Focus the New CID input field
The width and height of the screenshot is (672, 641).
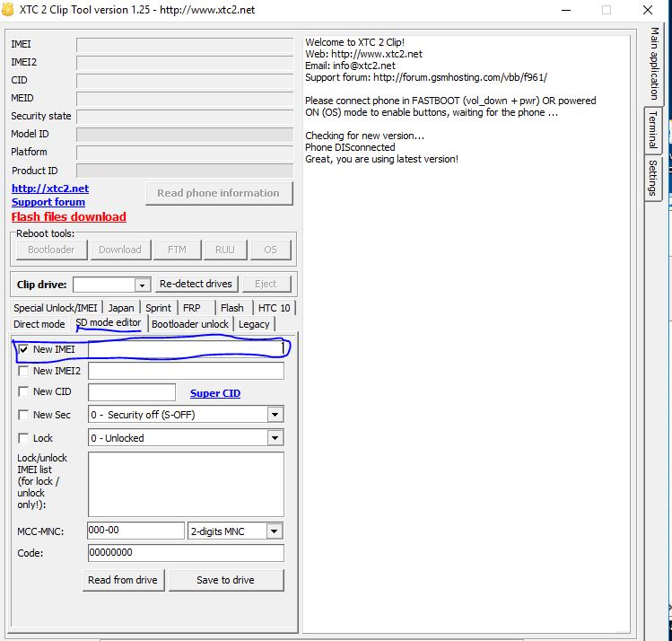[x=132, y=392]
